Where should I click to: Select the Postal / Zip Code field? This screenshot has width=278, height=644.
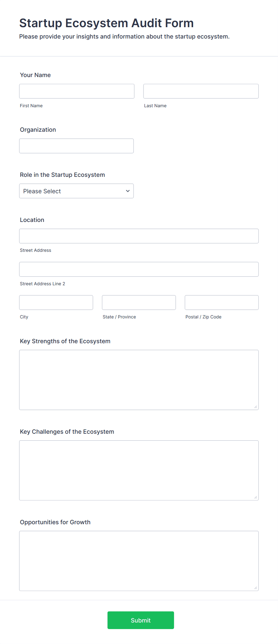click(x=222, y=302)
